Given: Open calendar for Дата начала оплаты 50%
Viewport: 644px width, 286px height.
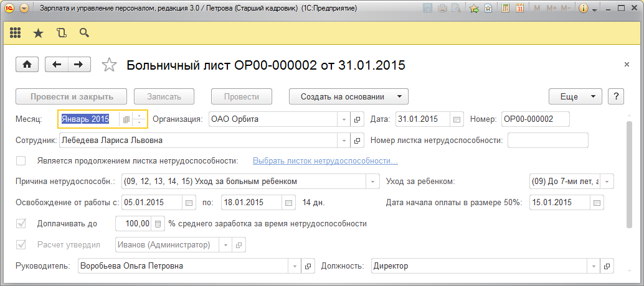Looking at the screenshot, I should click(x=597, y=203).
